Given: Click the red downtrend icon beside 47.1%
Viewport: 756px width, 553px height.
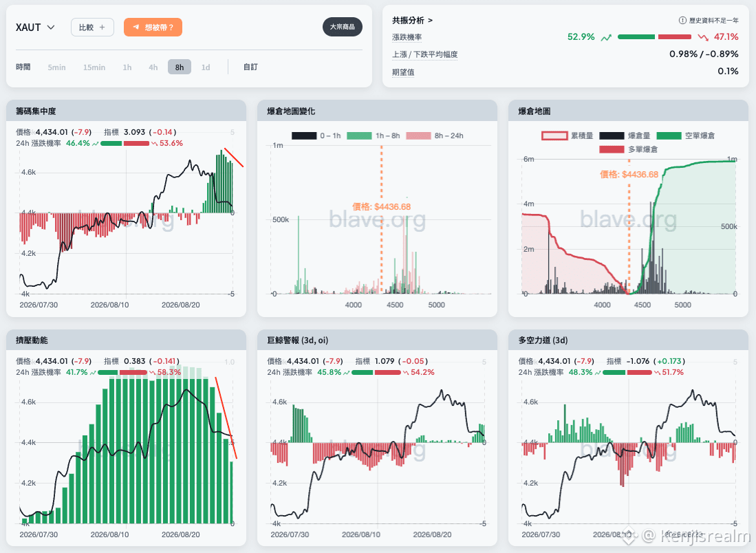Looking at the screenshot, I should tap(703, 37).
